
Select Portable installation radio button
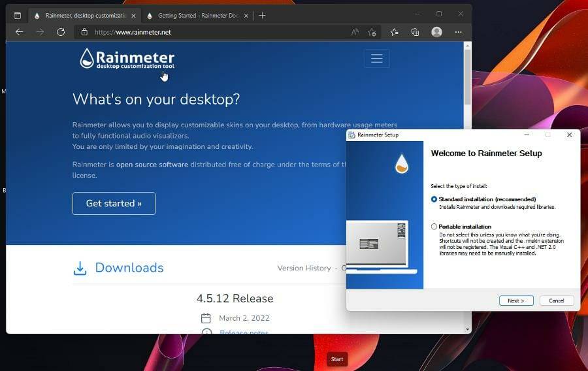[x=434, y=227]
